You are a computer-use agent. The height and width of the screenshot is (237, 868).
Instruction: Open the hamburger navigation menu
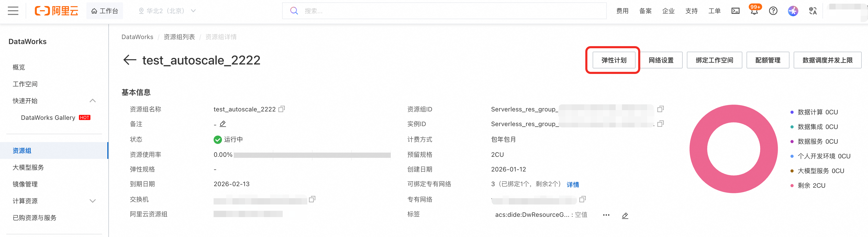tap(13, 11)
